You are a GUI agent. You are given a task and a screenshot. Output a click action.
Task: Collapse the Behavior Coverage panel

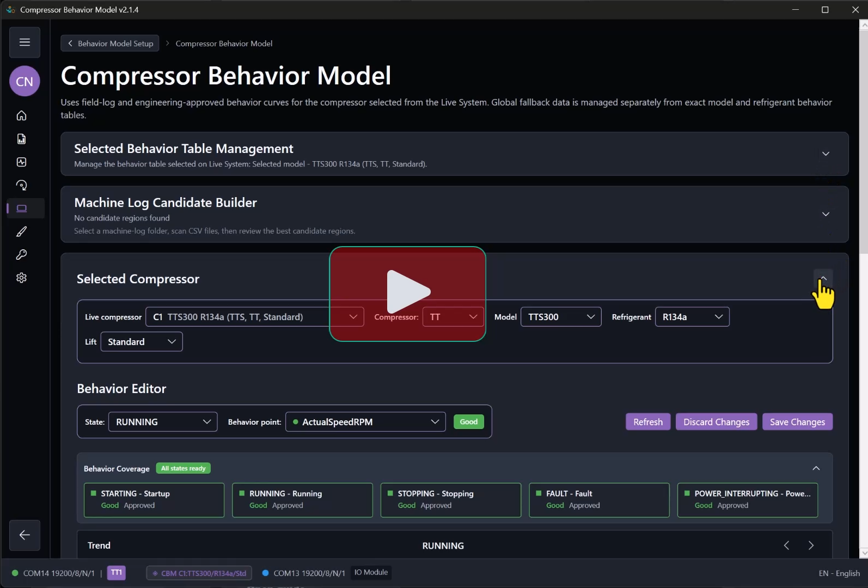(816, 468)
